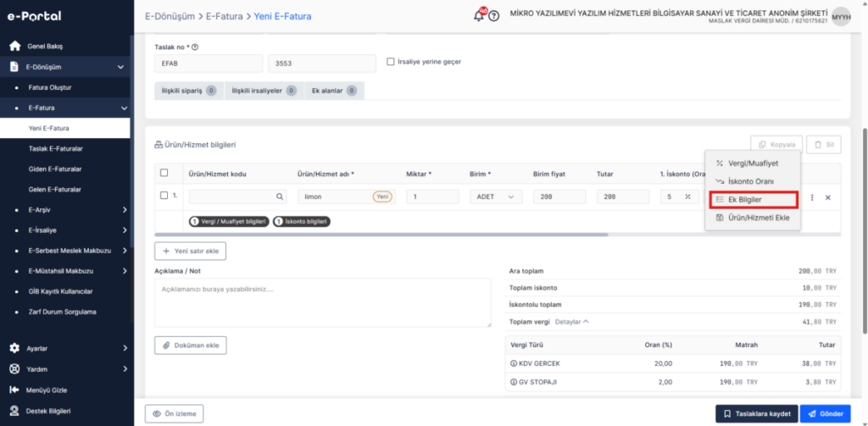This screenshot has height=426, width=868.
Task: Select Vergi/Muafiyet from popup menu
Action: pyautogui.click(x=753, y=163)
